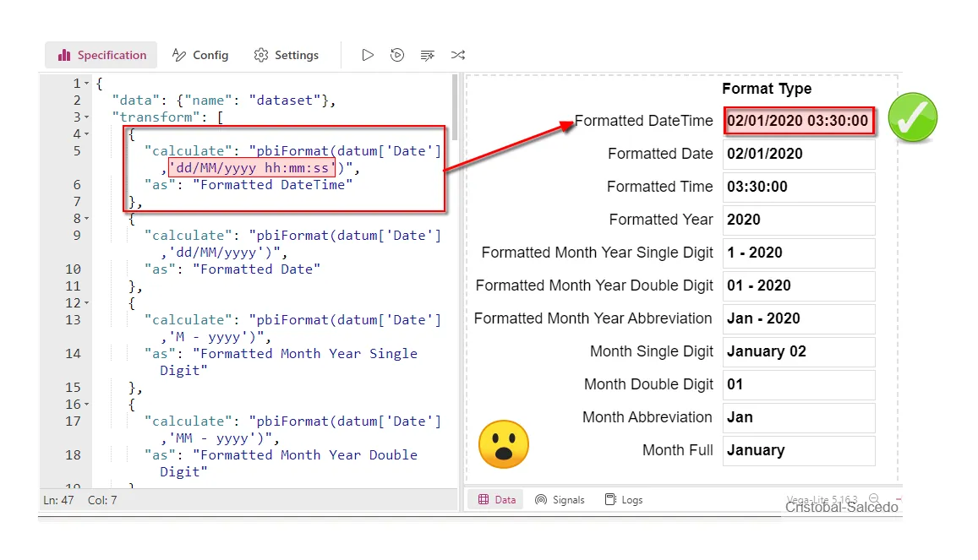Open the Signals pane

(x=560, y=499)
